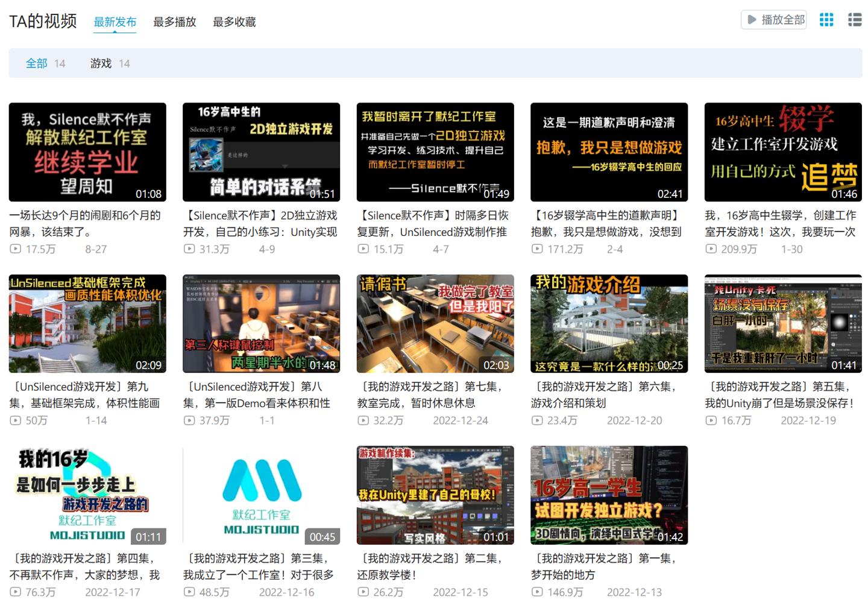
Task: Open UnSilenced游戏开发 第九集 title link
Action: [86, 394]
